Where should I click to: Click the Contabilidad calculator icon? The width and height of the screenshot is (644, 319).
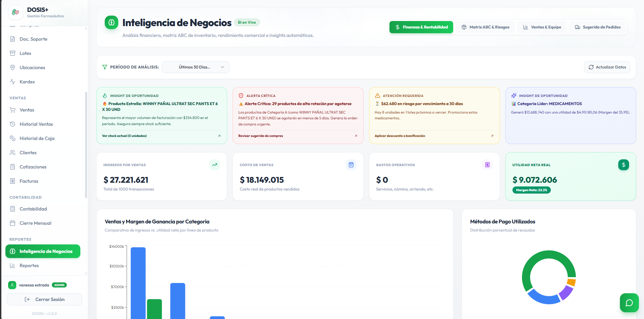[x=13, y=209]
